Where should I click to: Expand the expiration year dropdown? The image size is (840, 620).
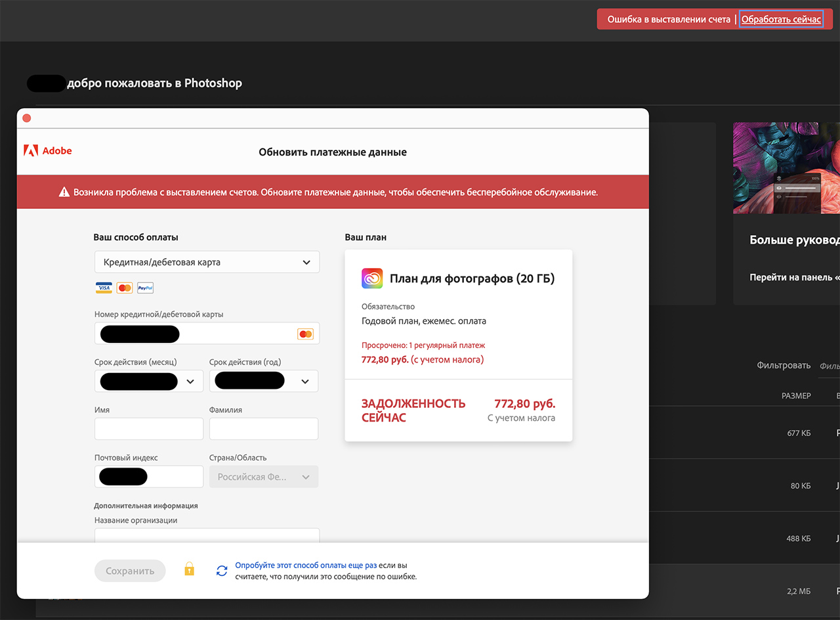[x=304, y=381]
